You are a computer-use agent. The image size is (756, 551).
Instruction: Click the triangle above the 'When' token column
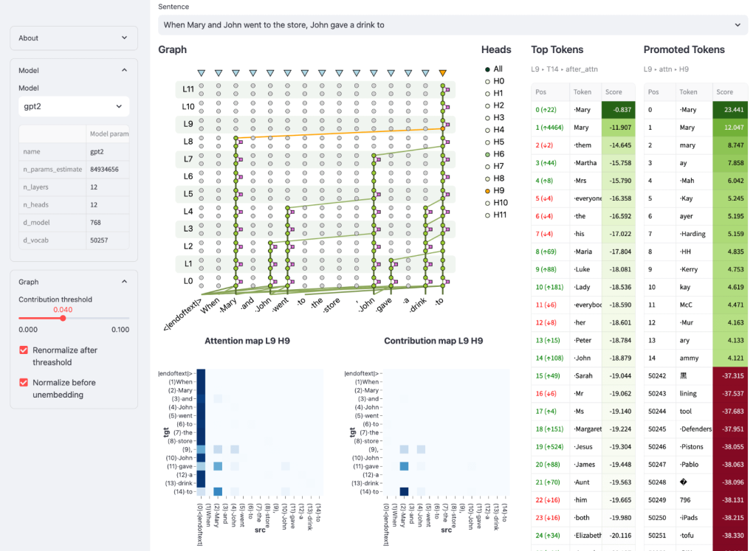(219, 73)
